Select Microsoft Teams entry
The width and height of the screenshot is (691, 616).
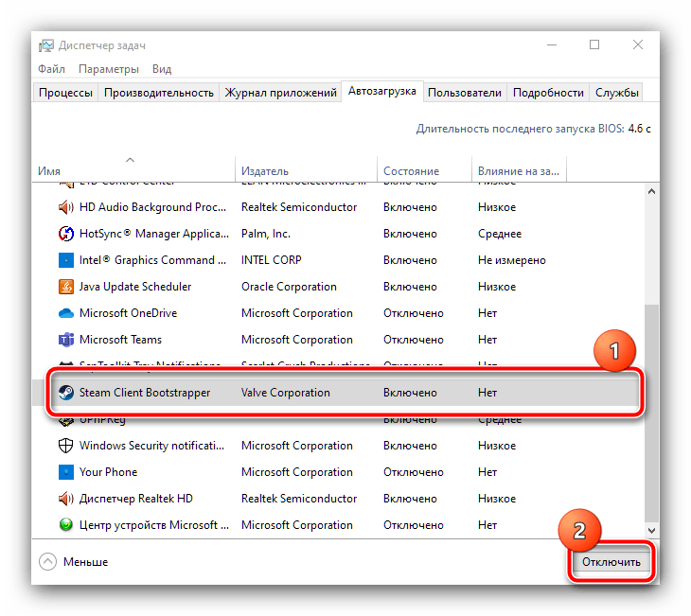pyautogui.click(x=120, y=340)
